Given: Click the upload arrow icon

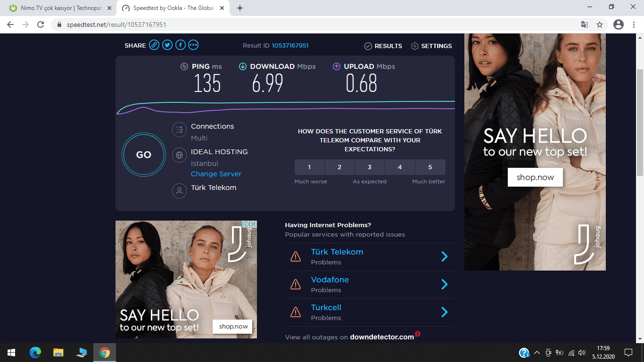Looking at the screenshot, I should [x=337, y=66].
